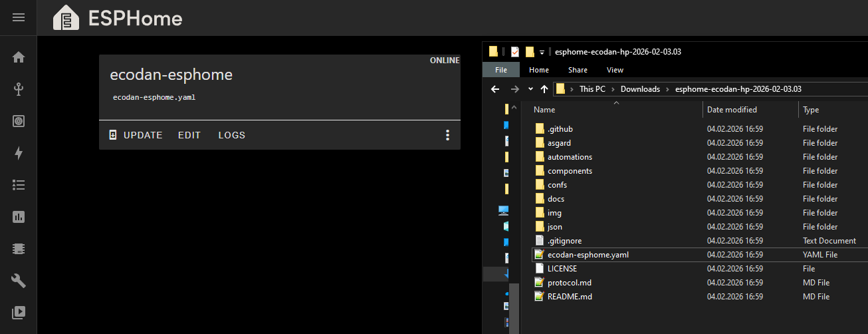Select the components folder
Screen dimensions: 868x334
(570, 171)
